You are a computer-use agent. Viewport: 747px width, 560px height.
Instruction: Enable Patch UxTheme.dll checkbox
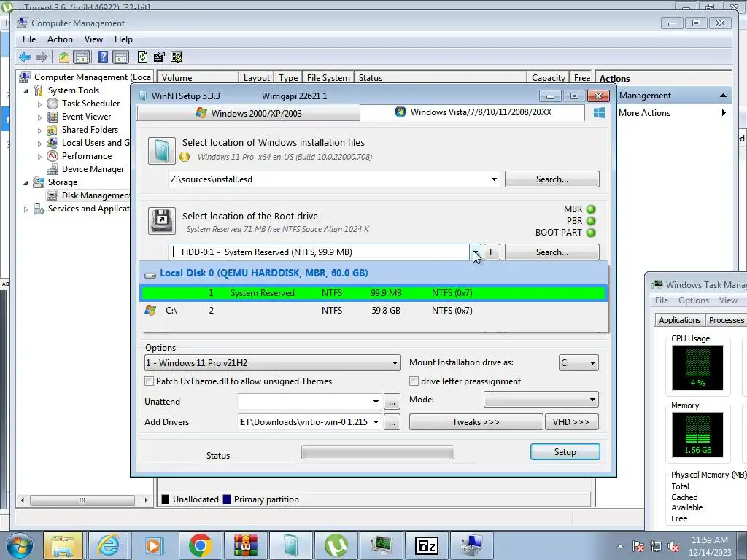[149, 381]
